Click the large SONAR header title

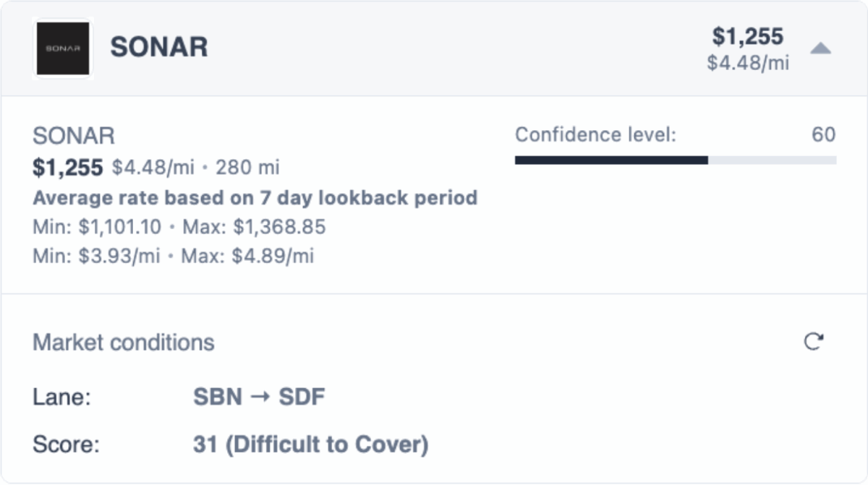(x=158, y=48)
